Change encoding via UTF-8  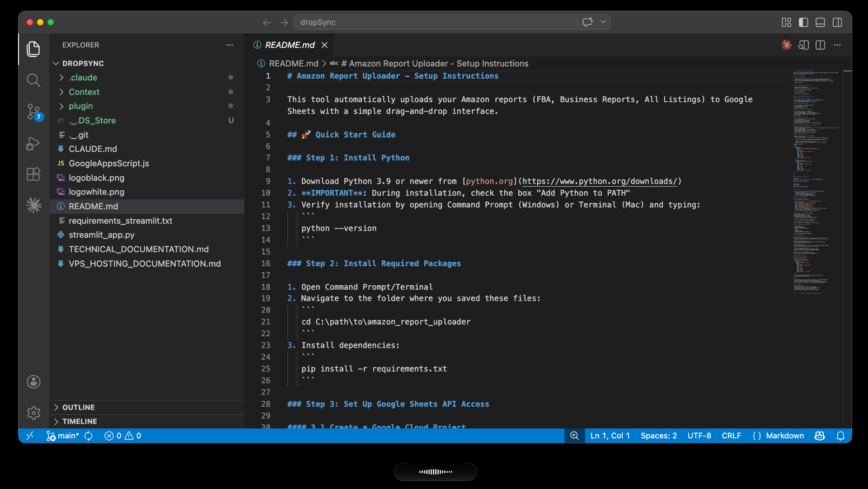tap(699, 436)
